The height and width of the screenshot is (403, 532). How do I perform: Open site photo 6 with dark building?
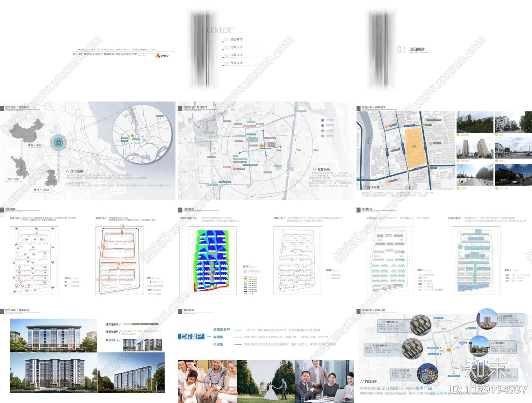coord(513,175)
